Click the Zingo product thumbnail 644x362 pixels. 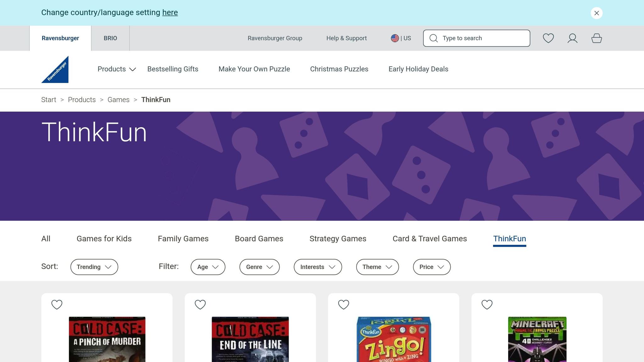pyautogui.click(x=394, y=339)
